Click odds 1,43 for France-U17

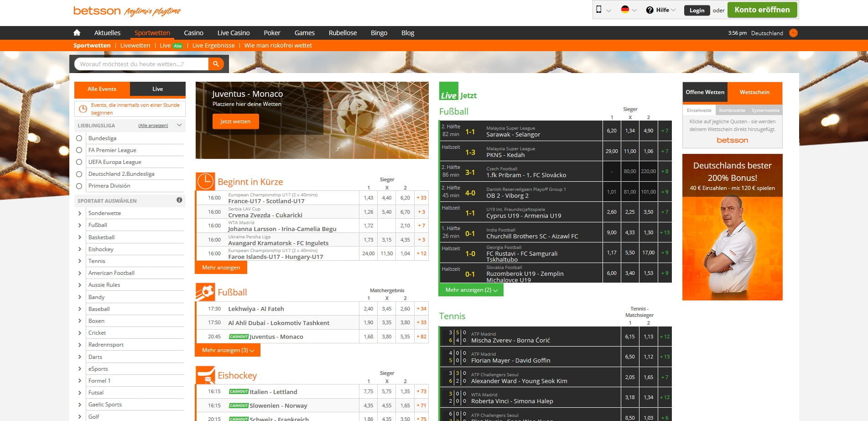click(369, 198)
